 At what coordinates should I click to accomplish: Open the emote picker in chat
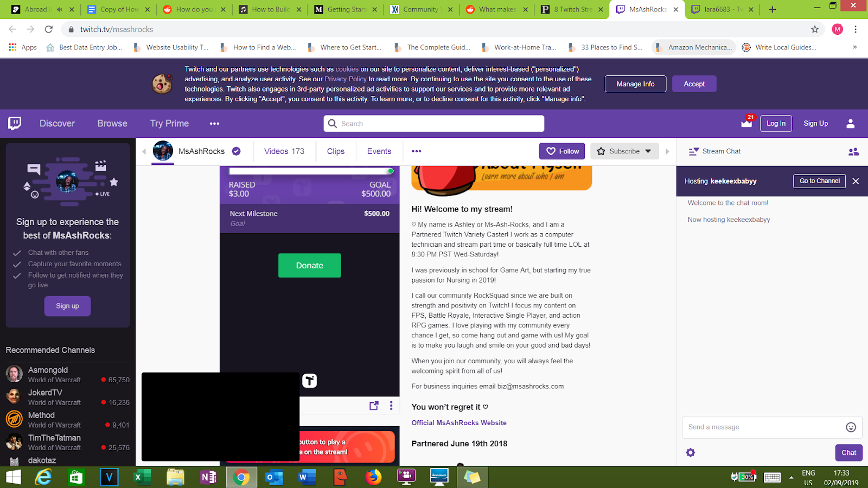(851, 427)
